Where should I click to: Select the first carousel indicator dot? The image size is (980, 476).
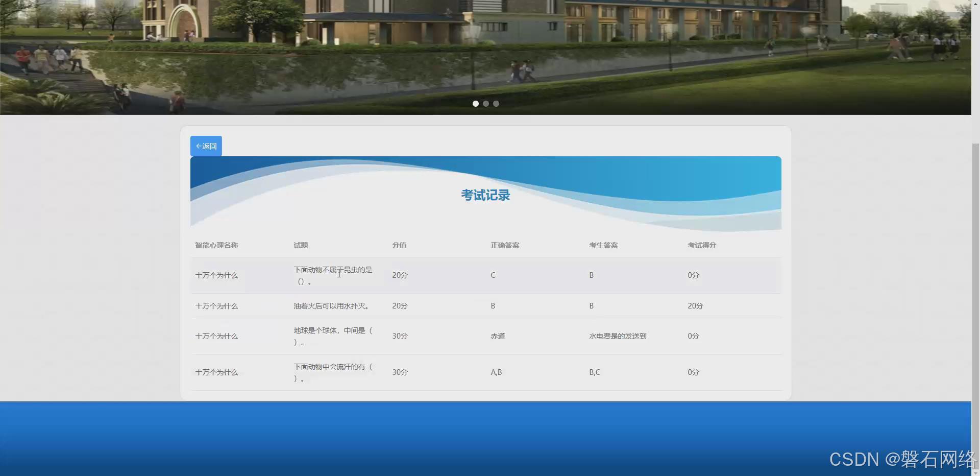tap(476, 104)
